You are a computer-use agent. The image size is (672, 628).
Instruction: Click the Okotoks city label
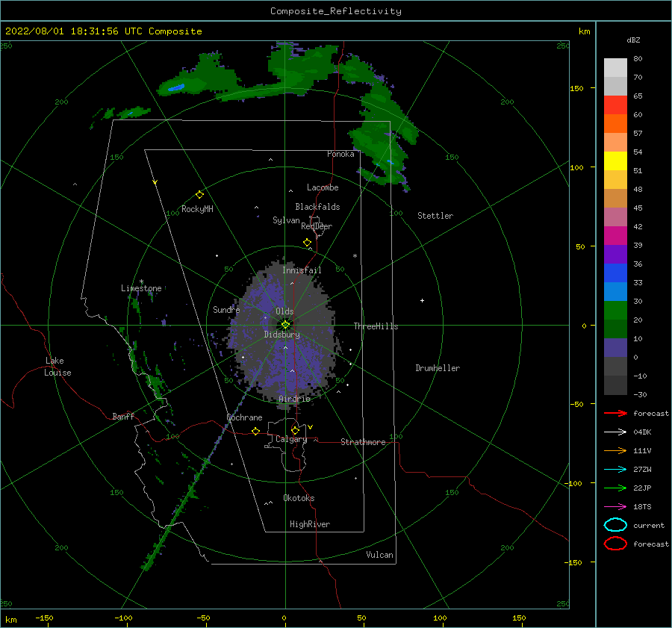(x=299, y=498)
